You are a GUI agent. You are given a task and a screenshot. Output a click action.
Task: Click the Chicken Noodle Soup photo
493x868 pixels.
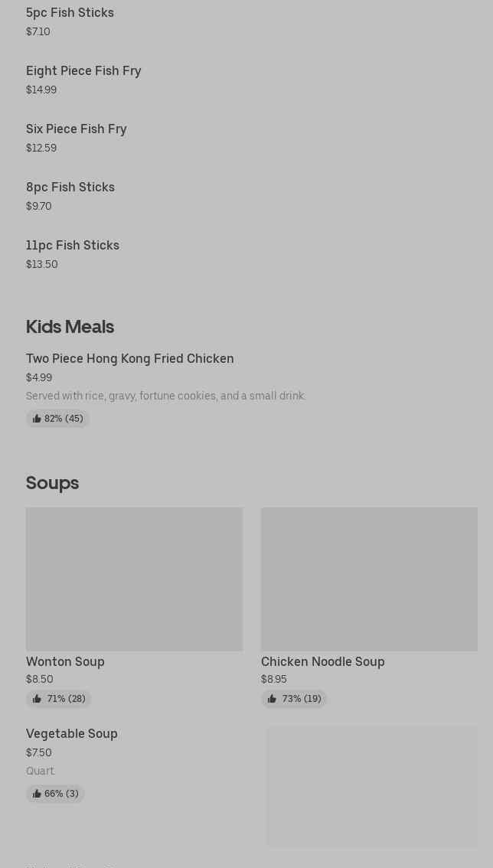point(369,579)
